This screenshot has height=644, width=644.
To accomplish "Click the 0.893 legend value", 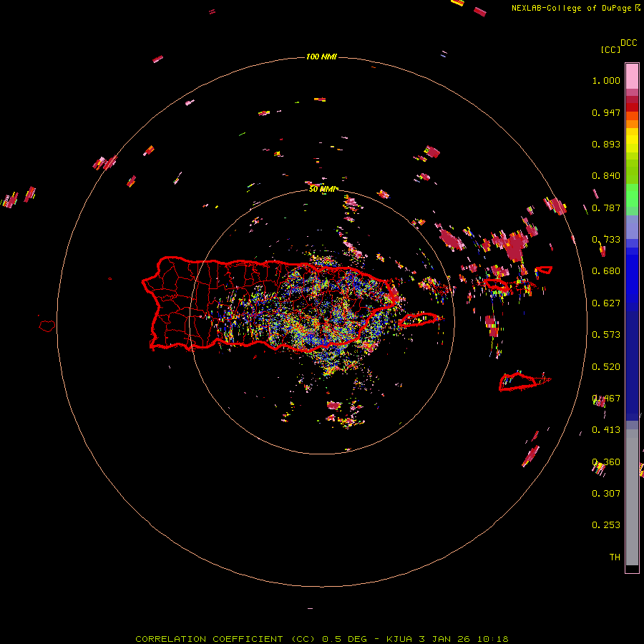I will pos(606,144).
